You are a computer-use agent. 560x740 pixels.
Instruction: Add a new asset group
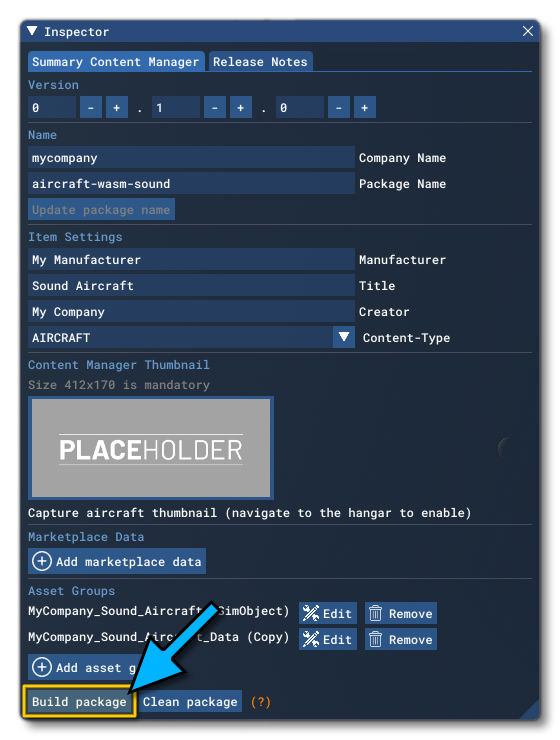pyautogui.click(x=84, y=667)
